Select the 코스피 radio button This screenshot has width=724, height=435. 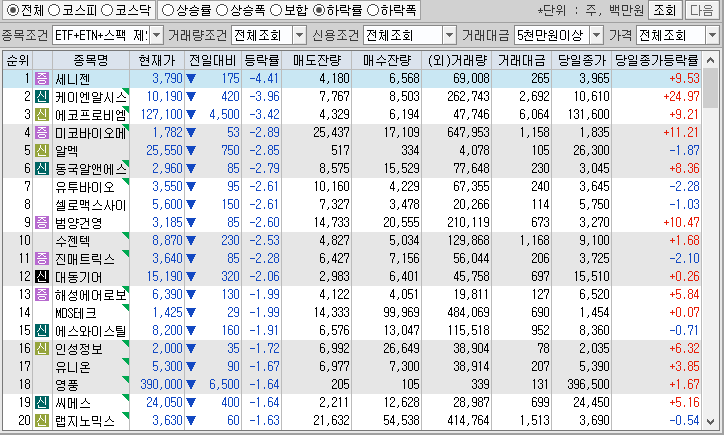click(54, 10)
